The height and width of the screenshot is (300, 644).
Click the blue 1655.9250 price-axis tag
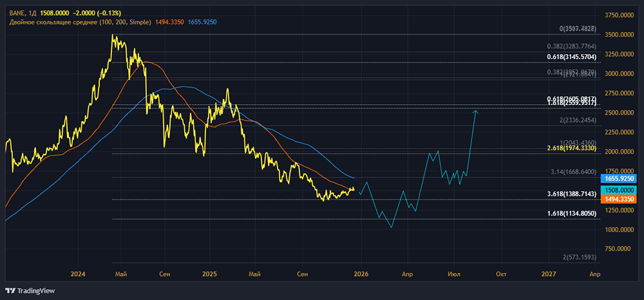click(x=618, y=178)
